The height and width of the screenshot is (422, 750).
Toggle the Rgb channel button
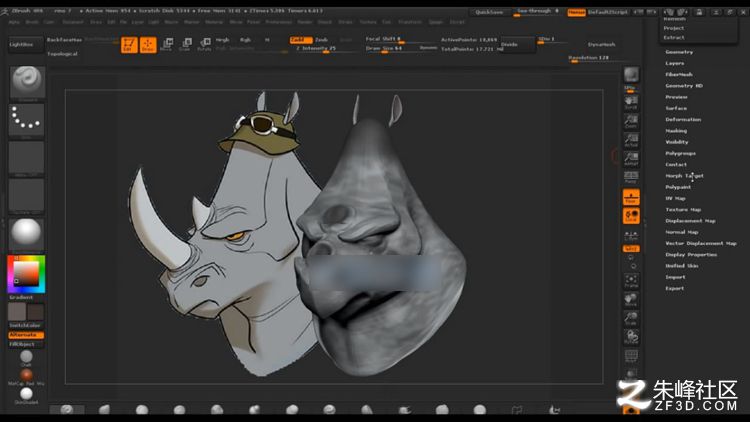(245, 40)
